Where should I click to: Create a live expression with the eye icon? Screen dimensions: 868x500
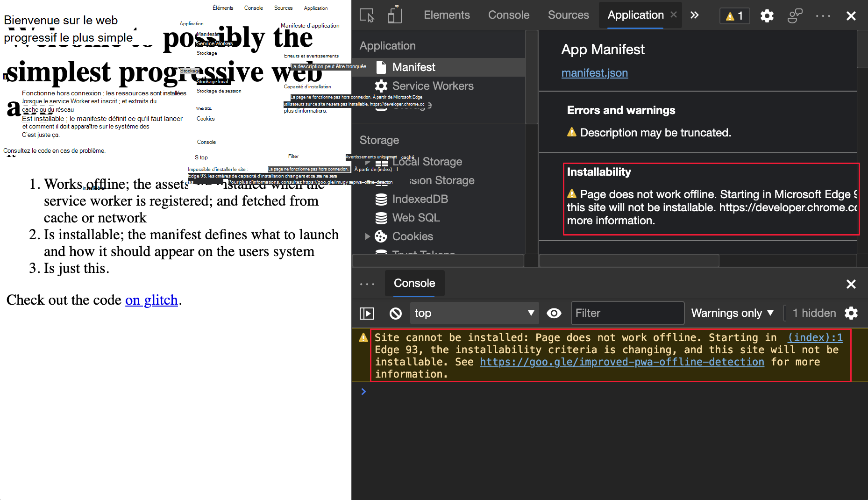pyautogui.click(x=554, y=313)
